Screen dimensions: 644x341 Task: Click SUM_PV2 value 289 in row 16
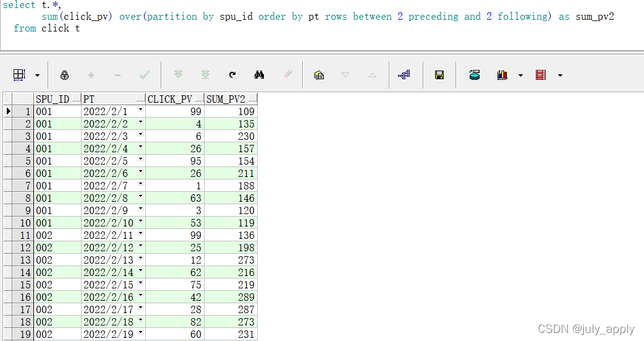231,297
